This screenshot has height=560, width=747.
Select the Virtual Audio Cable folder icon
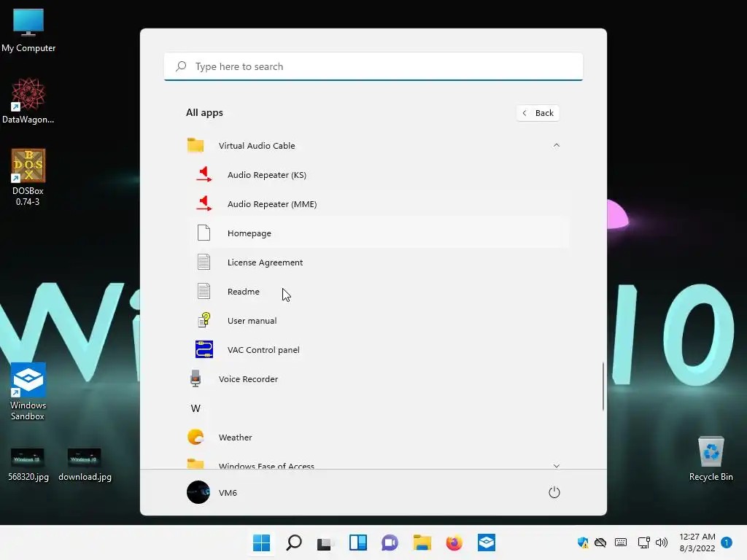pyautogui.click(x=196, y=145)
